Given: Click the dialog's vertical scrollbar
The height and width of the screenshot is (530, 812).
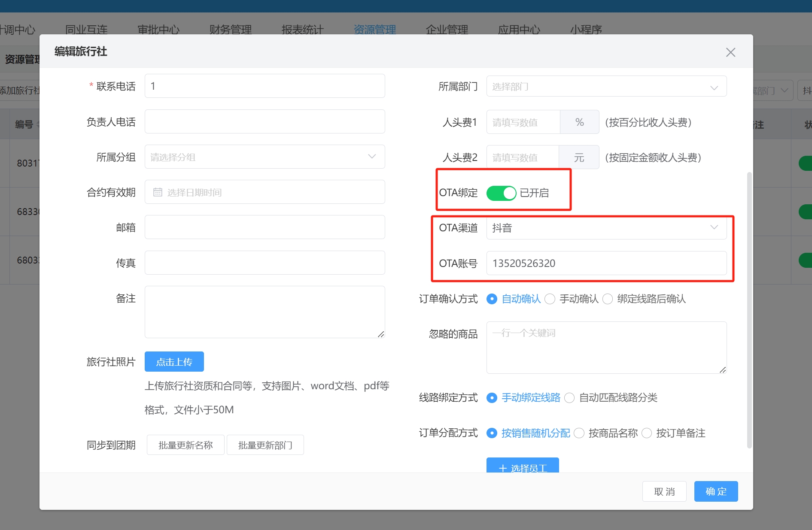Looking at the screenshot, I should 749,309.
